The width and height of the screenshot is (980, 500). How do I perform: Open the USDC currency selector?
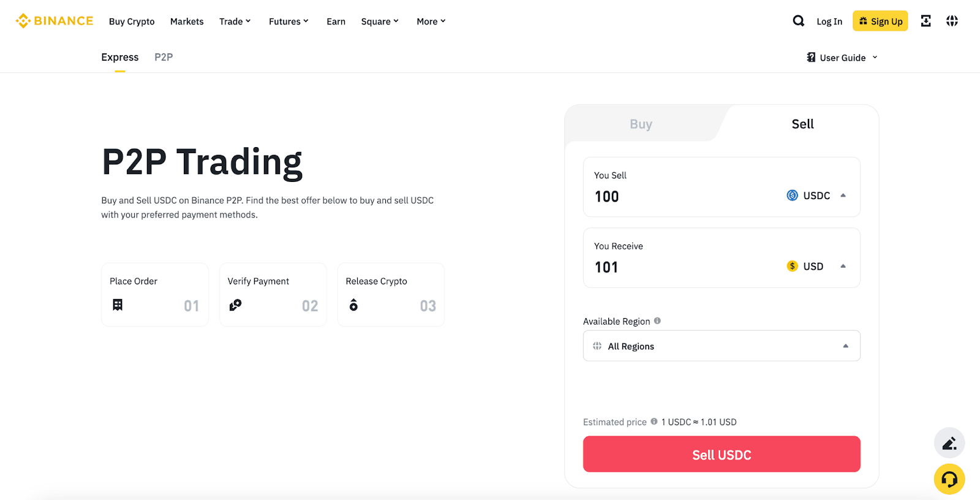click(816, 195)
